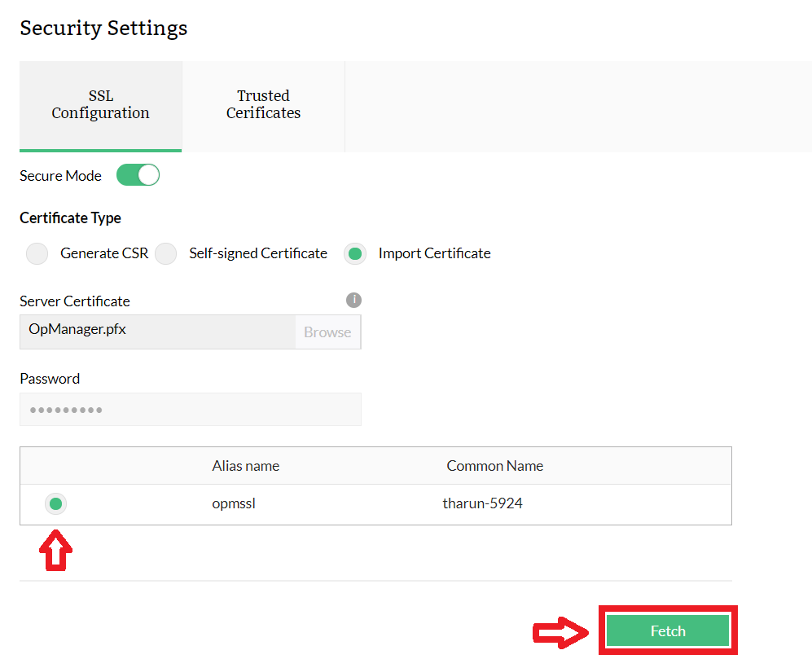Image resolution: width=812 pixels, height=659 pixels.
Task: Click the Alias name column header
Action: coord(246,466)
